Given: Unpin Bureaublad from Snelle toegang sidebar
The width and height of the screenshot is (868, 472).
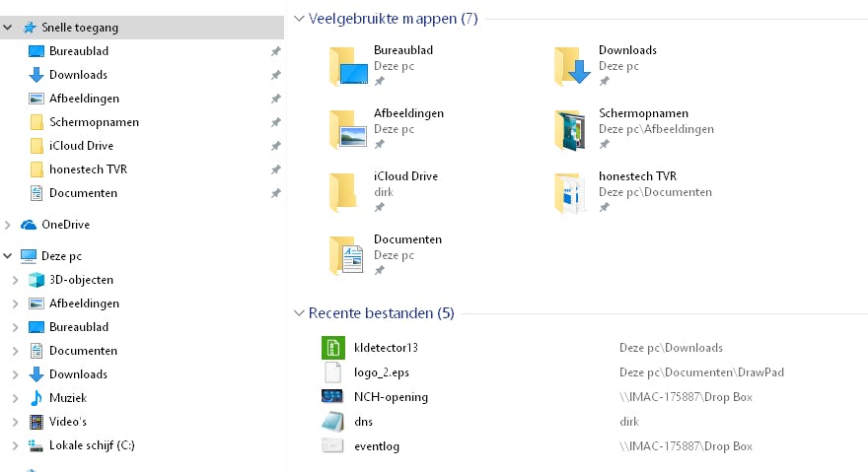Looking at the screenshot, I should point(276,51).
